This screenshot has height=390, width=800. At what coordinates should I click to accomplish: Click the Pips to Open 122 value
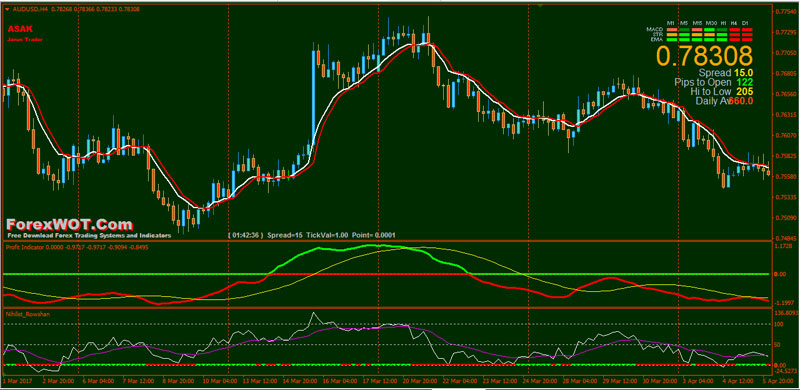(745, 82)
